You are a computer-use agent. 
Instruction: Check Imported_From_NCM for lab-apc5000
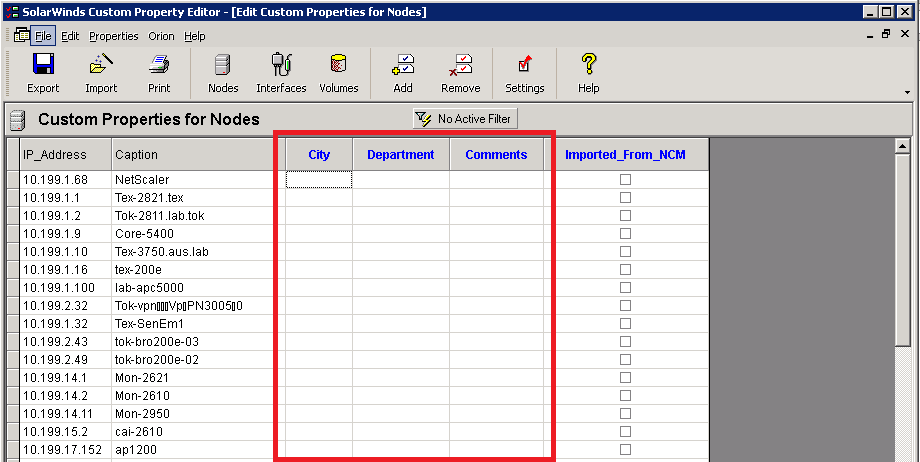(625, 288)
